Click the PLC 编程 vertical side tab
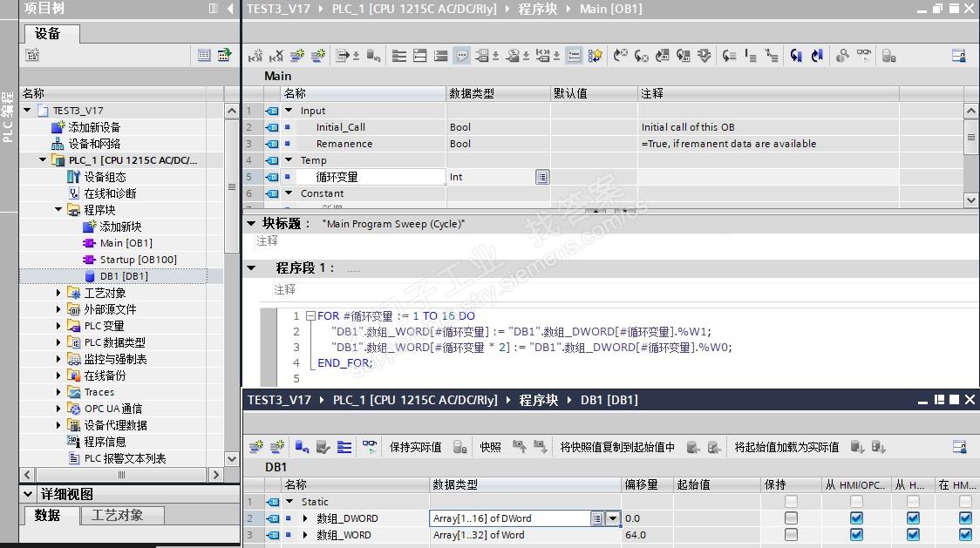The image size is (980, 548). click(x=8, y=117)
